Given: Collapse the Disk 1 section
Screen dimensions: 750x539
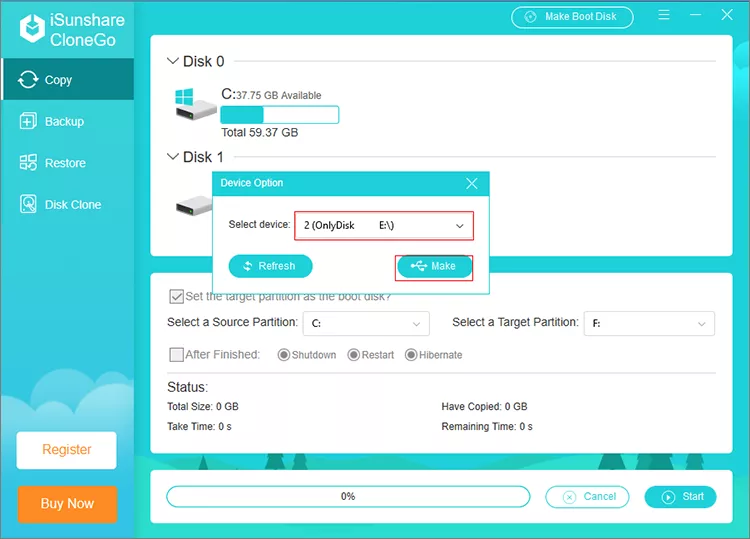Looking at the screenshot, I should pos(172,156).
